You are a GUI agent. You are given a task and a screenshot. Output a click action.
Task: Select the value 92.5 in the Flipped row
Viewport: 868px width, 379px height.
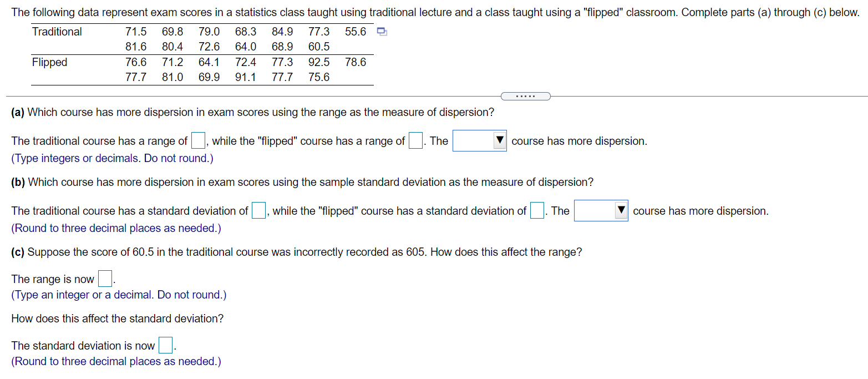point(318,62)
